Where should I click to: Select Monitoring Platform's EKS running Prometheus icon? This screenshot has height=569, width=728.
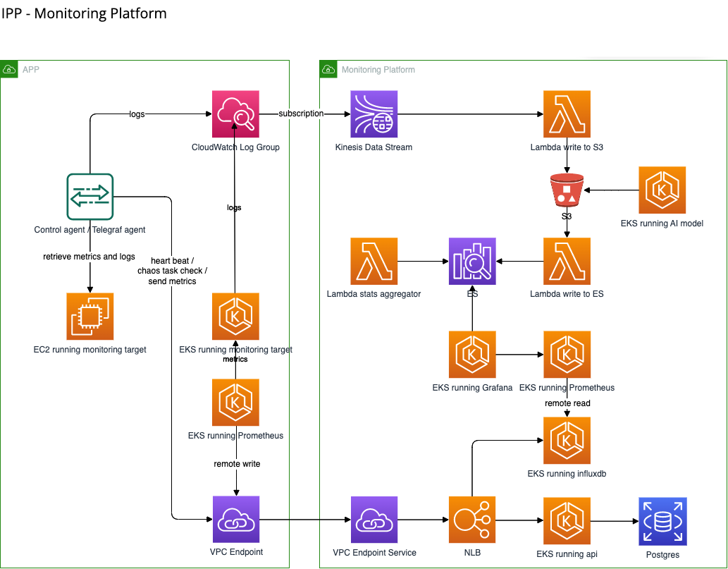pyautogui.click(x=567, y=355)
